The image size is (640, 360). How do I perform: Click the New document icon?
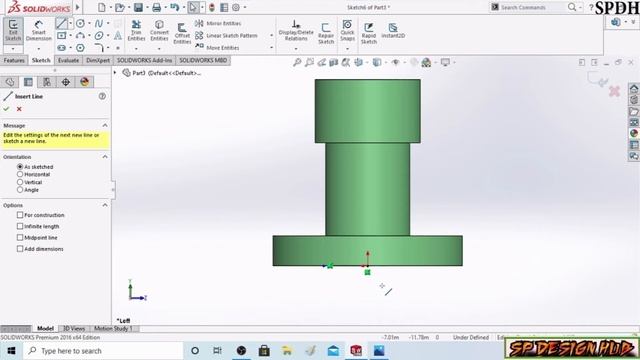[102, 7]
